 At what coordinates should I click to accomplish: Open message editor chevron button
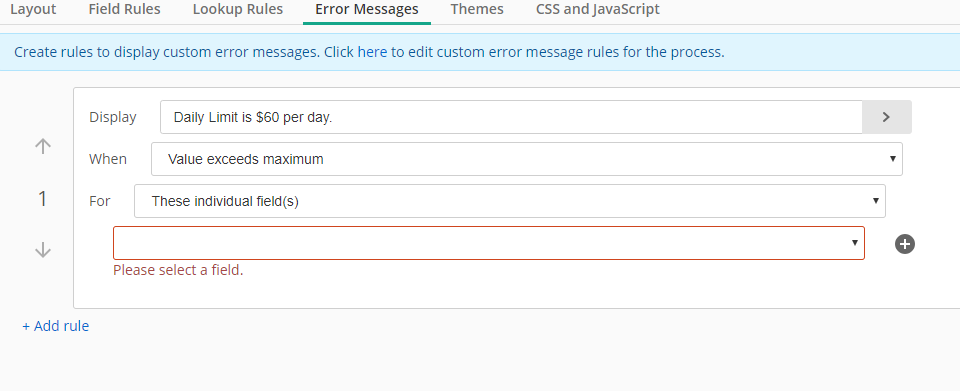(886, 117)
